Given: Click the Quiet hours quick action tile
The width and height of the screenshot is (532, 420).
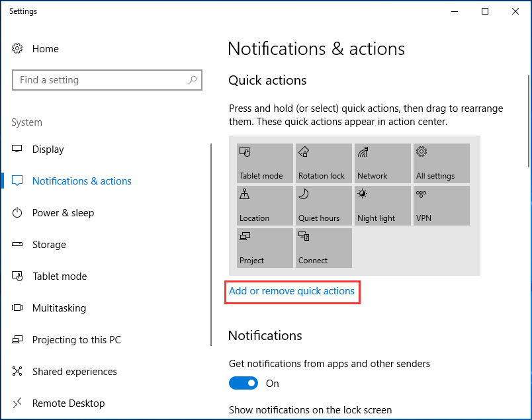Looking at the screenshot, I should point(324,206).
